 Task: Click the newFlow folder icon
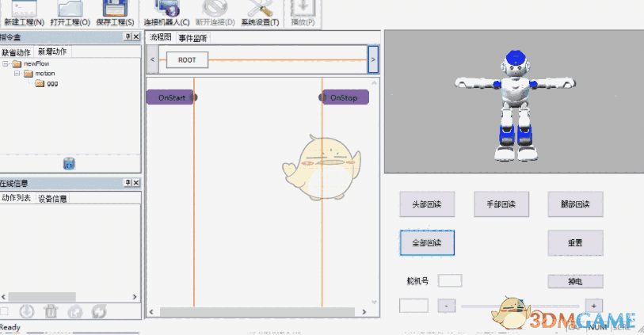tap(17, 63)
